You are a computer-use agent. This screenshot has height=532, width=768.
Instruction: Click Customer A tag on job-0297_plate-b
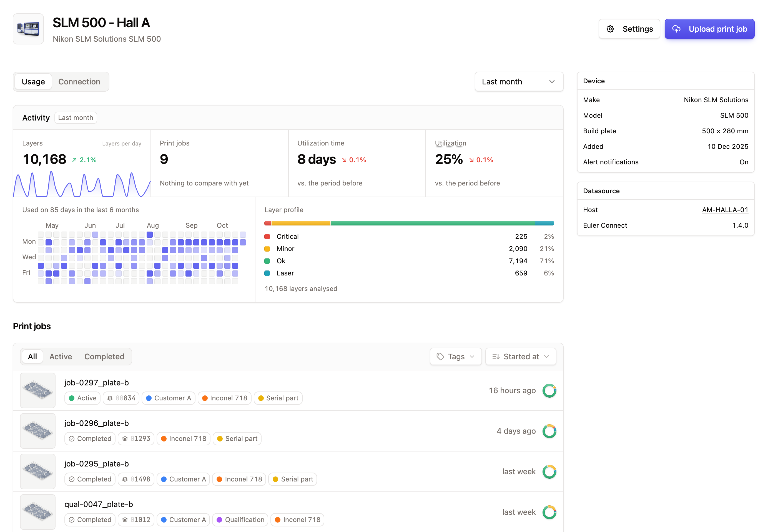168,398
